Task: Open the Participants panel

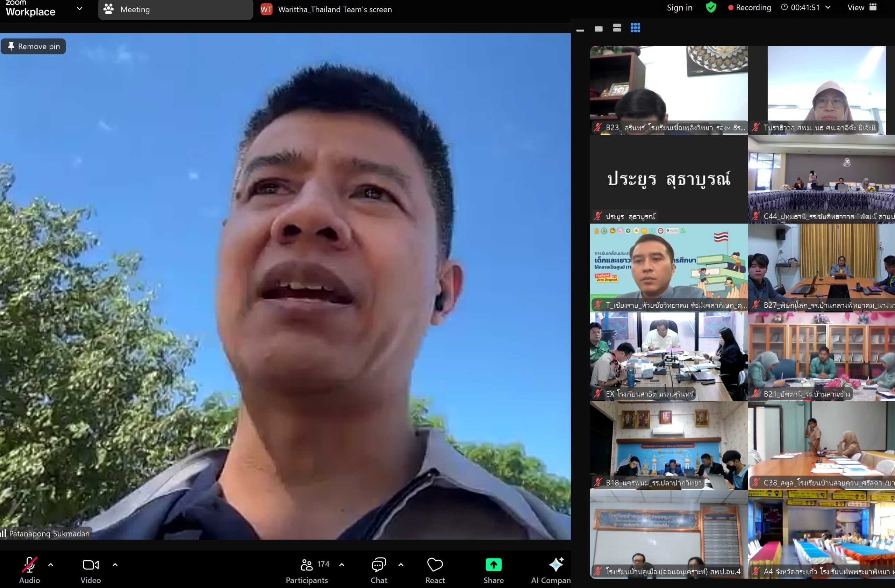Action: point(307,570)
